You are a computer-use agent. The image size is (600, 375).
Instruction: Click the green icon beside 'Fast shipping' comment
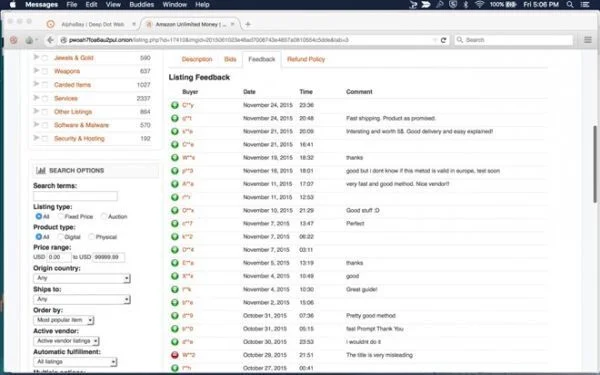pos(174,118)
